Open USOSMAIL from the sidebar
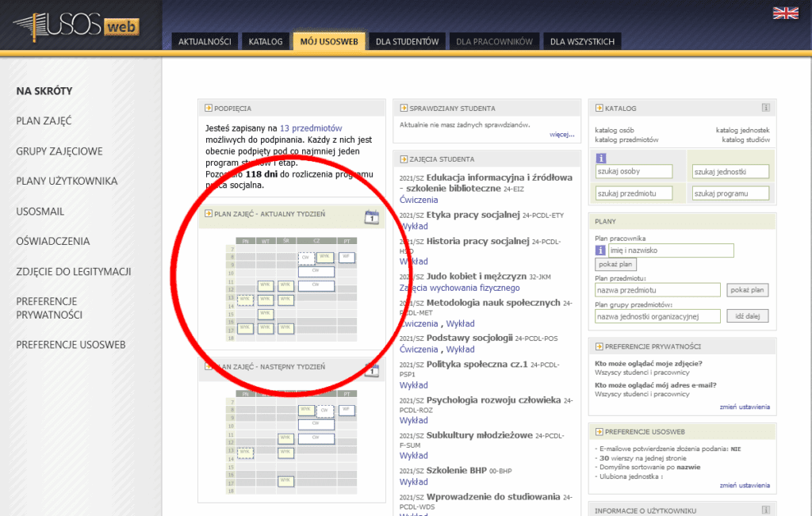This screenshot has width=812, height=516. [40, 212]
